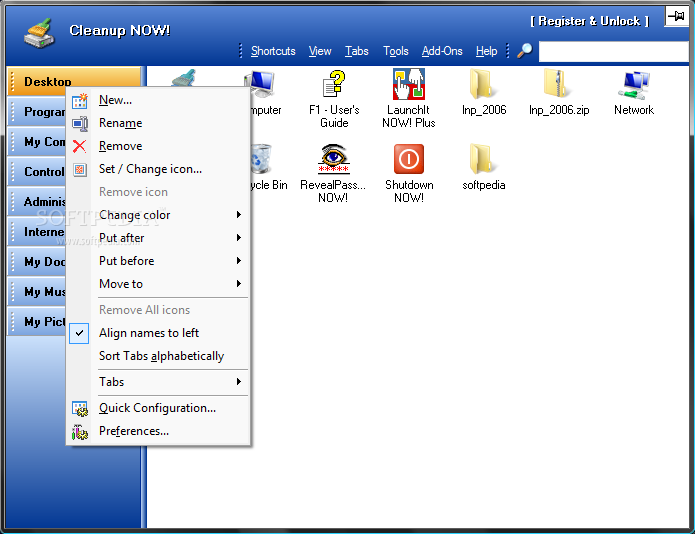Open the F1 - User's Guide icon
This screenshot has width=695, height=534.
tap(334, 83)
